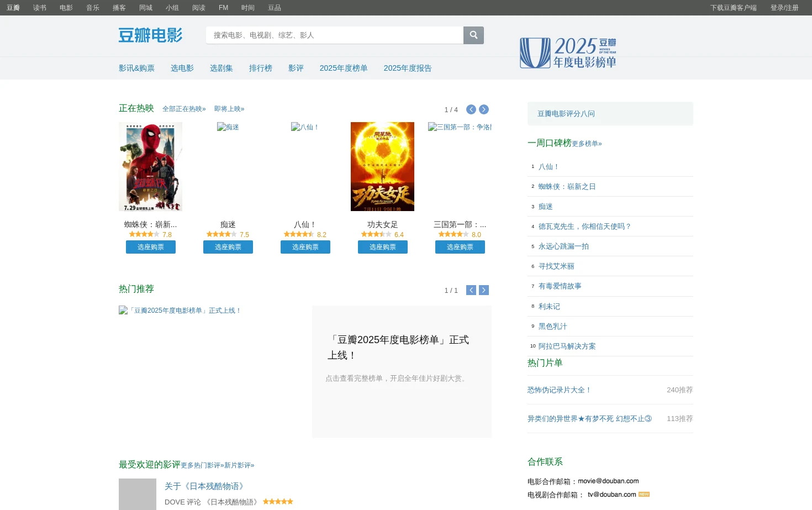
Task: Open FM in top navigation bar
Action: point(223,8)
